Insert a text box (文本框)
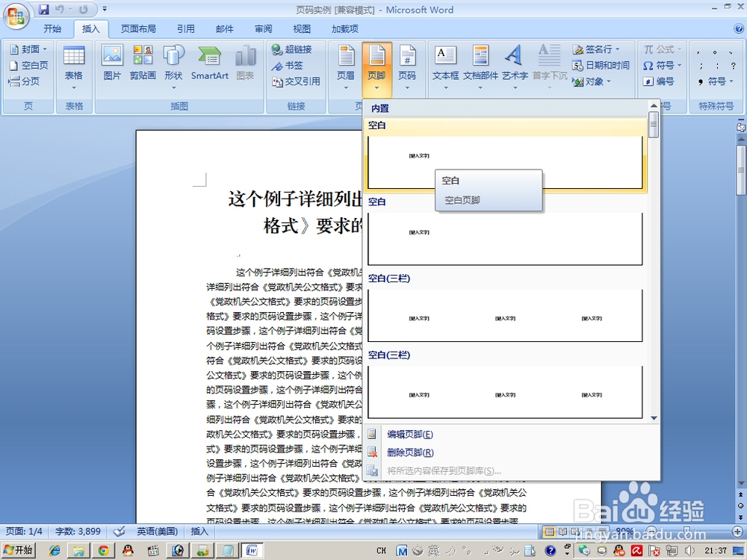The width and height of the screenshot is (747, 560). coord(445,68)
